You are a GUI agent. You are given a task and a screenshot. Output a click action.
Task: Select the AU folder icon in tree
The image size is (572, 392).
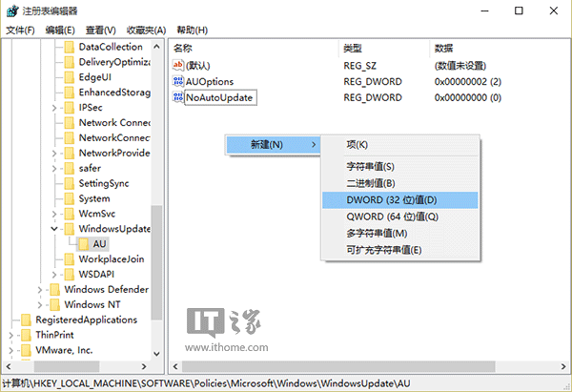tap(83, 244)
